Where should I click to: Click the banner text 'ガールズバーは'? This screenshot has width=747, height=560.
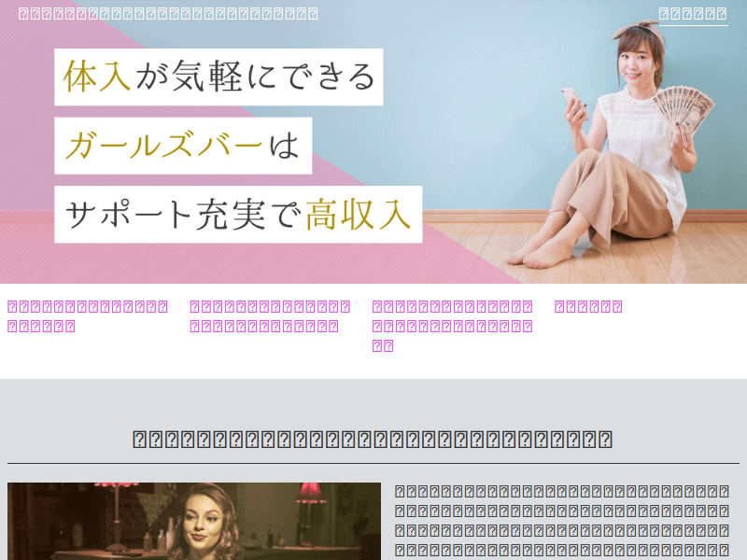pos(183,146)
